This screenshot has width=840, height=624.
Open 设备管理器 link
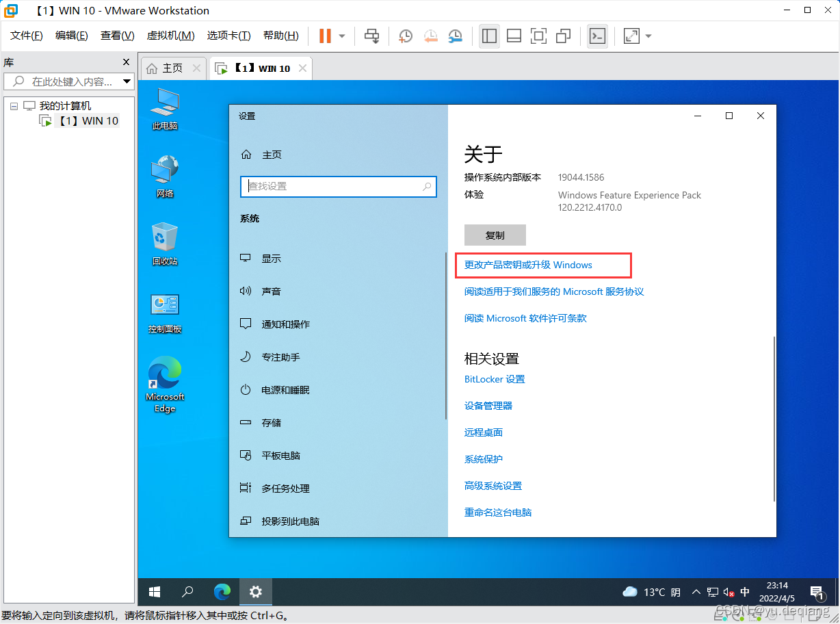[488, 406]
